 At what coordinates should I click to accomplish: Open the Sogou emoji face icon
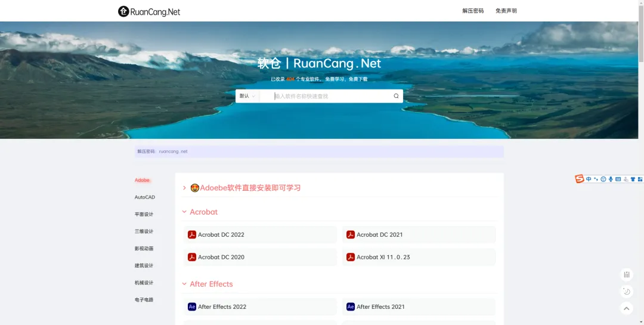pos(603,179)
